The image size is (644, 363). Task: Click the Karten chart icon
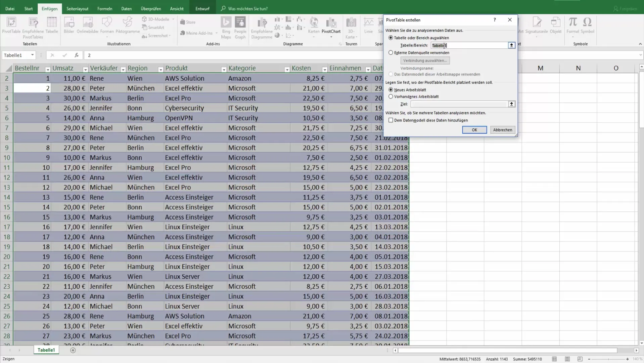pos(314,27)
